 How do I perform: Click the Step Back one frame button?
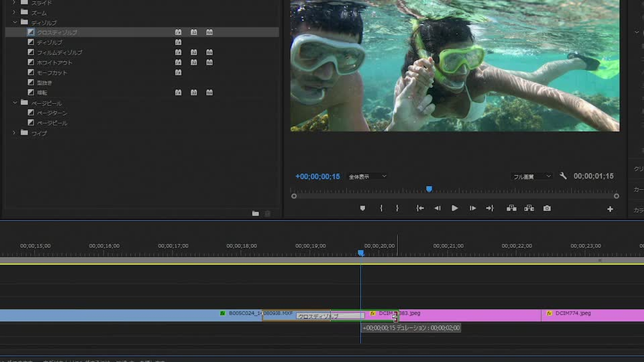click(437, 208)
